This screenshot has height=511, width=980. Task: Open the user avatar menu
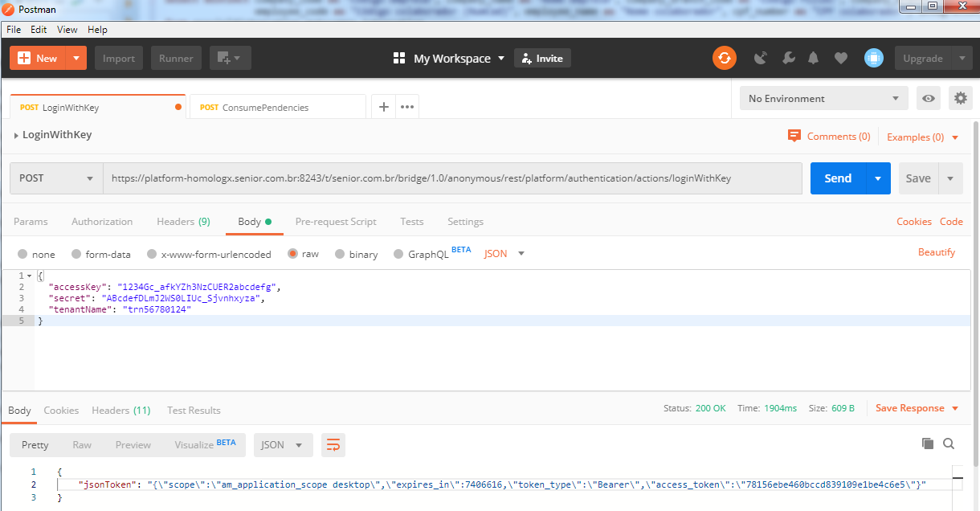(x=874, y=58)
